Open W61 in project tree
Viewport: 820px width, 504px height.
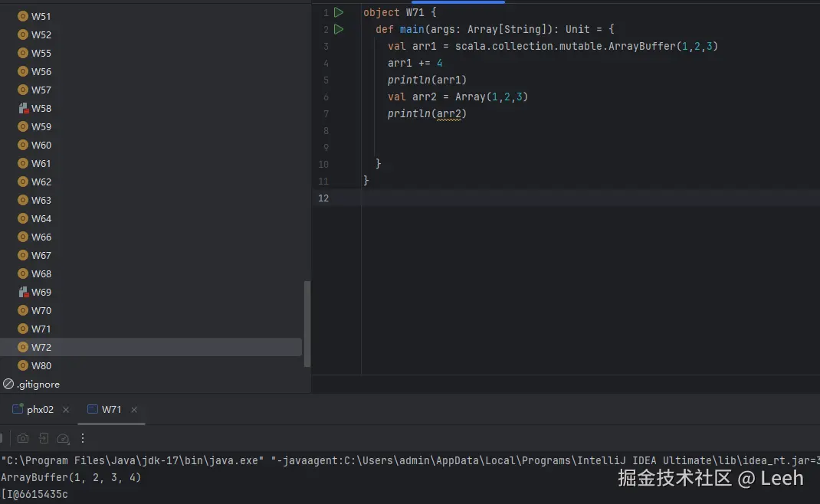click(x=41, y=164)
